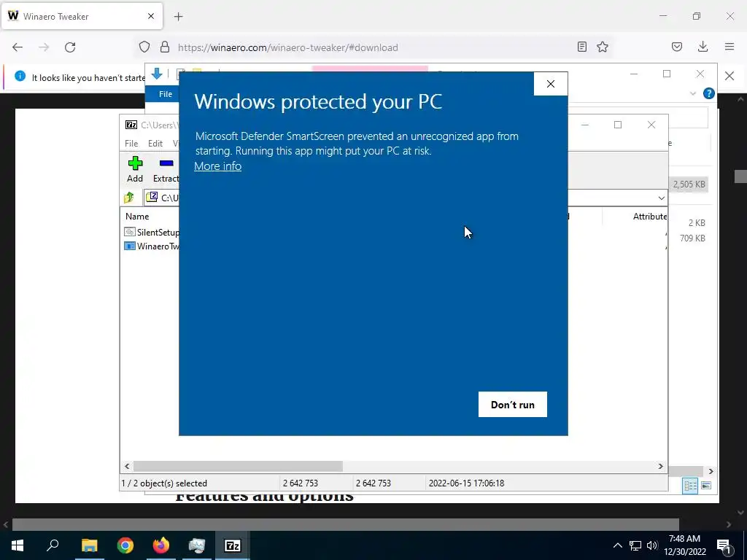Switch Explorer to details view icon

click(x=690, y=485)
